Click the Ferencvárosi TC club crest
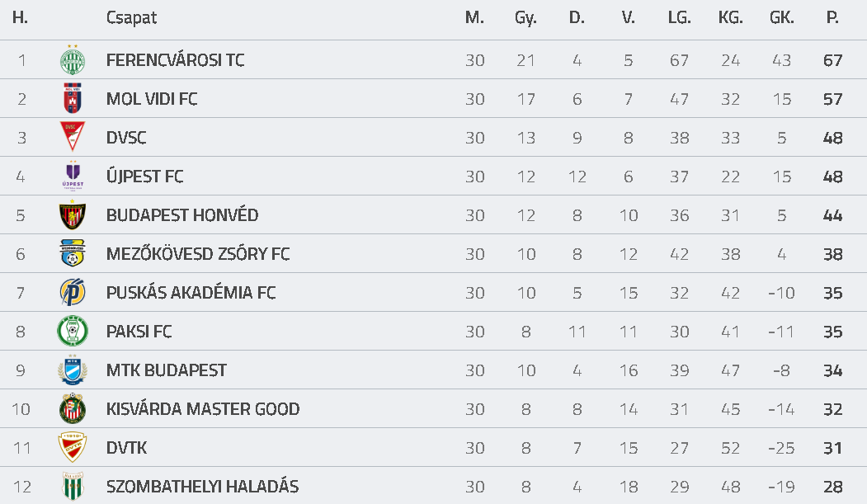 73,60
